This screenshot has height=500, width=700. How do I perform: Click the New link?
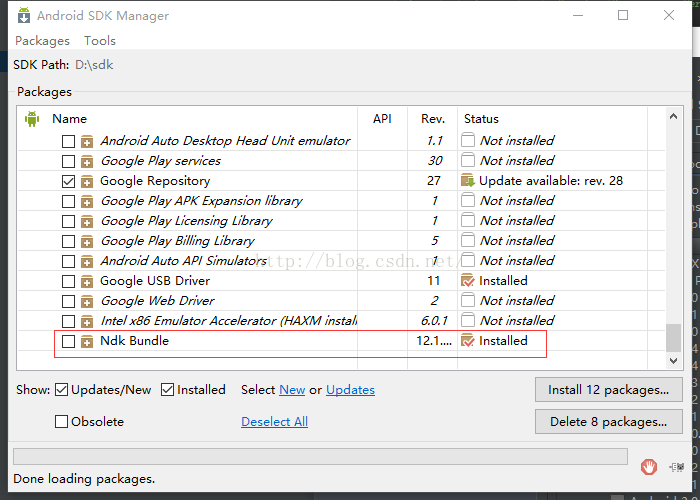pos(292,390)
